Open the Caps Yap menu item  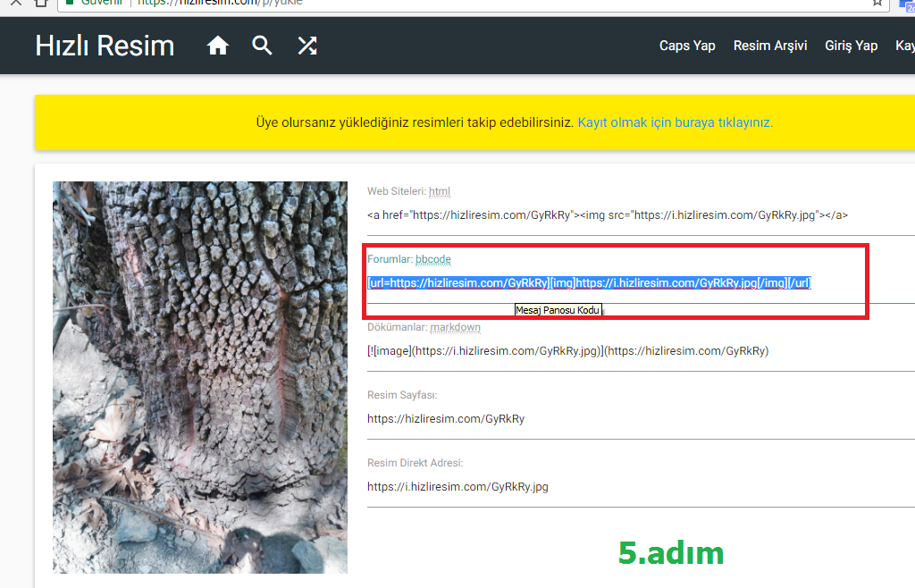click(687, 46)
